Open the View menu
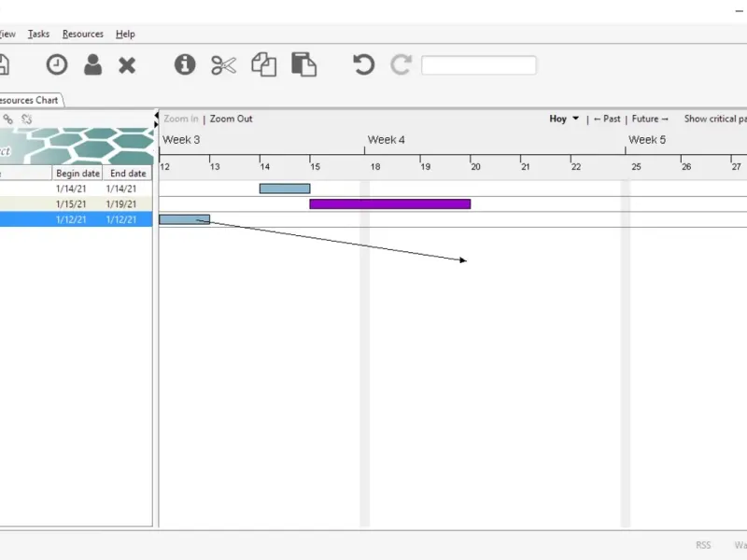 click(7, 35)
